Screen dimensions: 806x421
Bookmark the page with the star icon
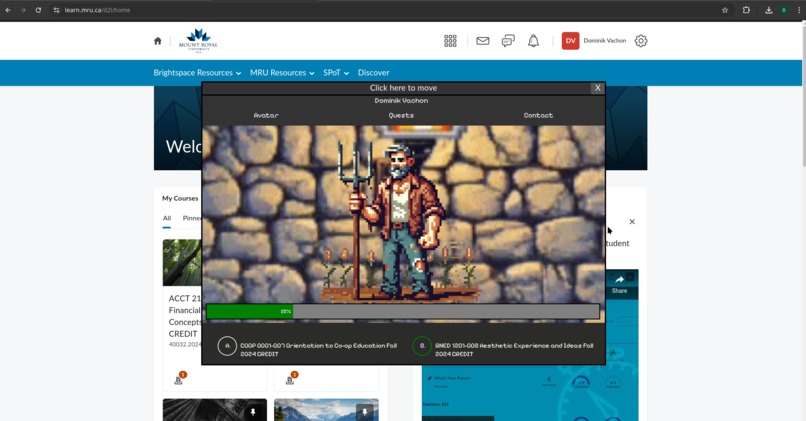click(x=725, y=10)
